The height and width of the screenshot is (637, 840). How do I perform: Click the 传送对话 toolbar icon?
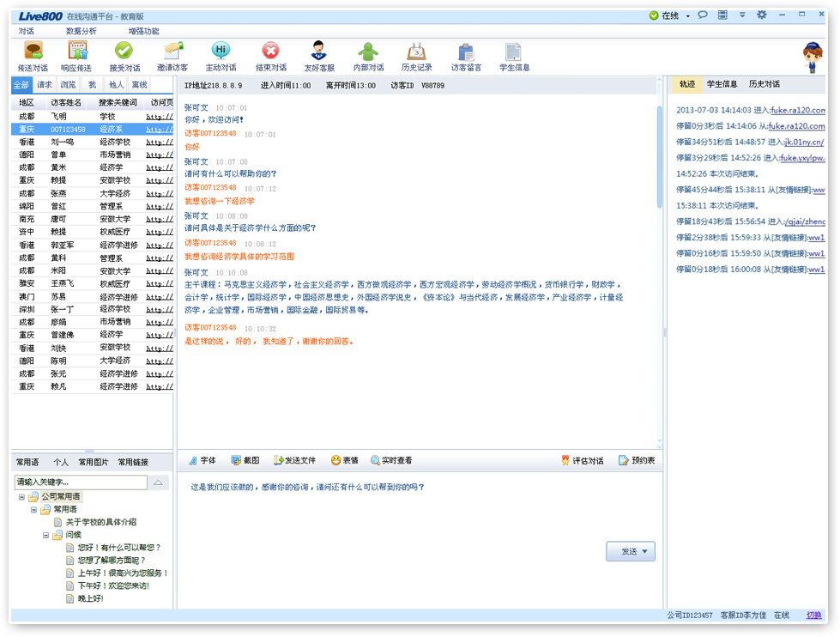coord(33,52)
